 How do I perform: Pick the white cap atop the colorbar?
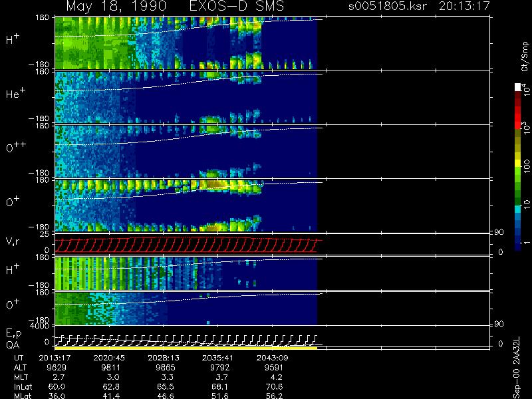click(518, 87)
